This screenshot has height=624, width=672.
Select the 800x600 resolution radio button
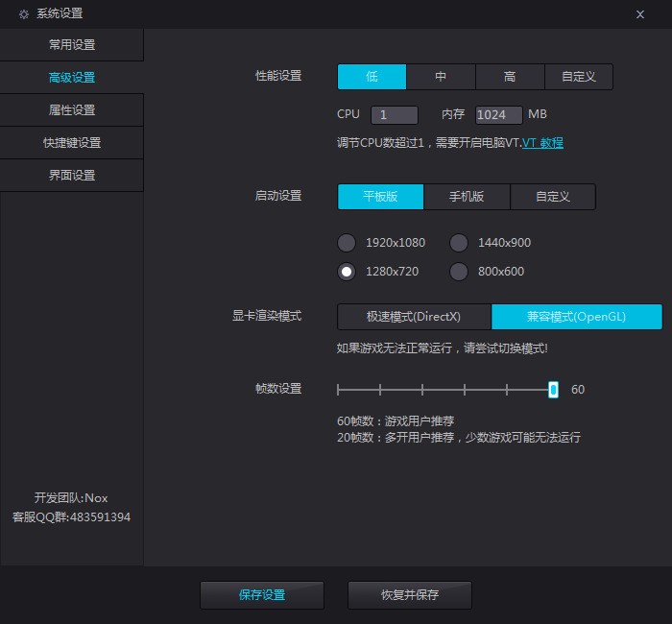[459, 272]
